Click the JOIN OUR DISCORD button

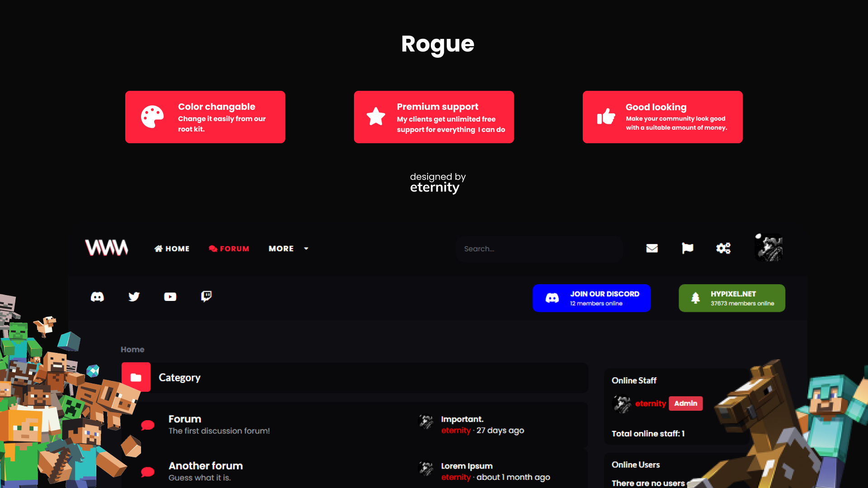(x=591, y=298)
